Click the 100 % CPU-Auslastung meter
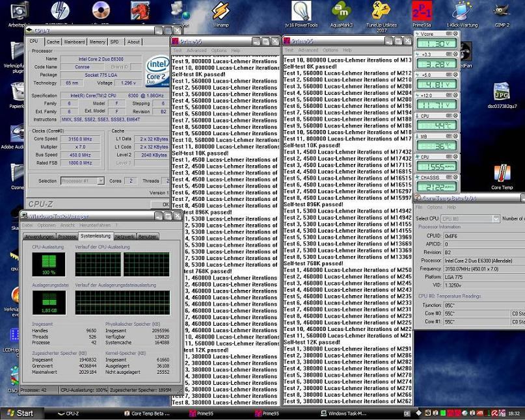 (49, 265)
